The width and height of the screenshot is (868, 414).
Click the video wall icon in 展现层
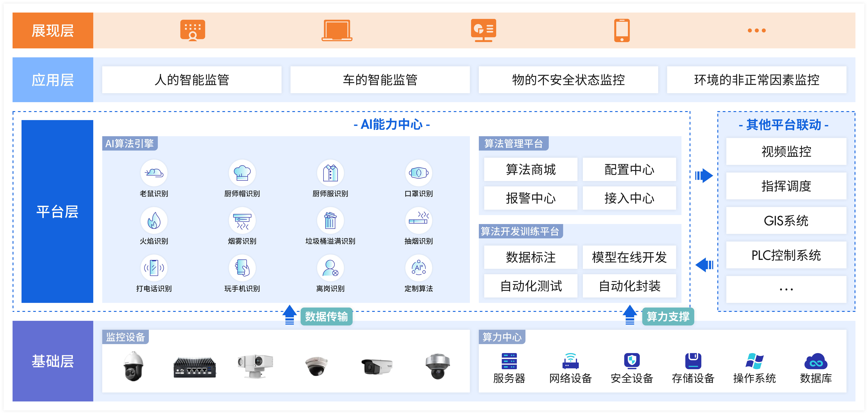point(193,30)
